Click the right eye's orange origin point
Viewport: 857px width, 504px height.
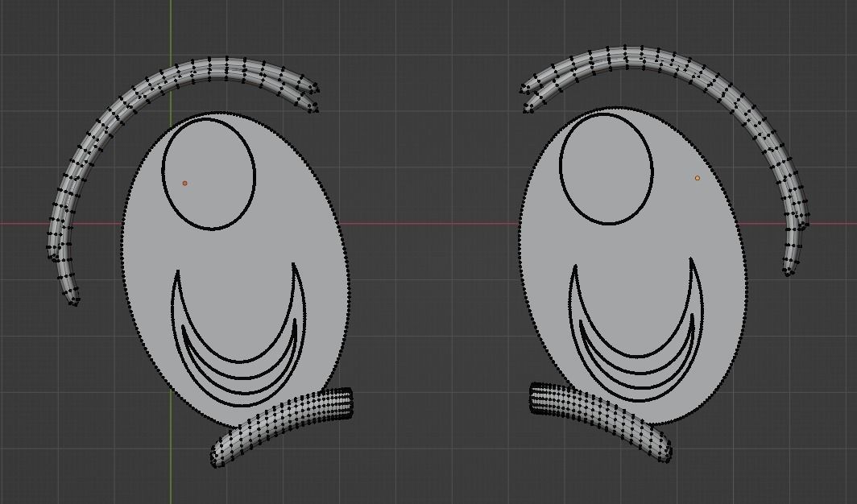point(696,176)
